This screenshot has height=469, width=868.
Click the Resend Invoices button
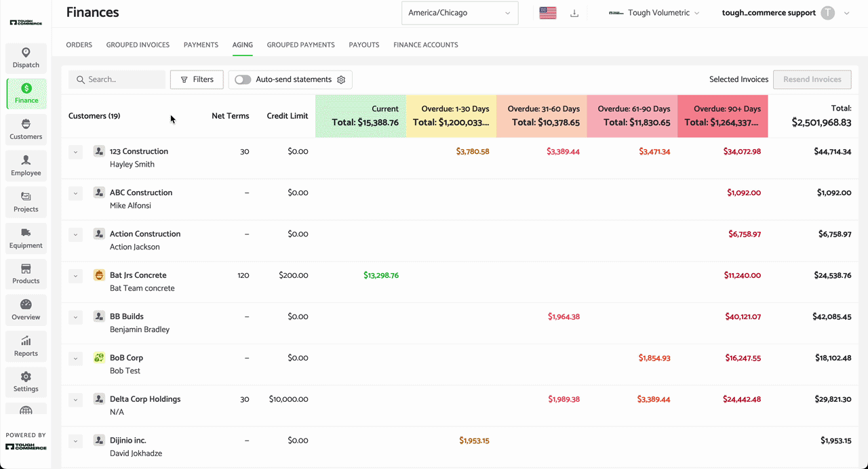click(812, 79)
